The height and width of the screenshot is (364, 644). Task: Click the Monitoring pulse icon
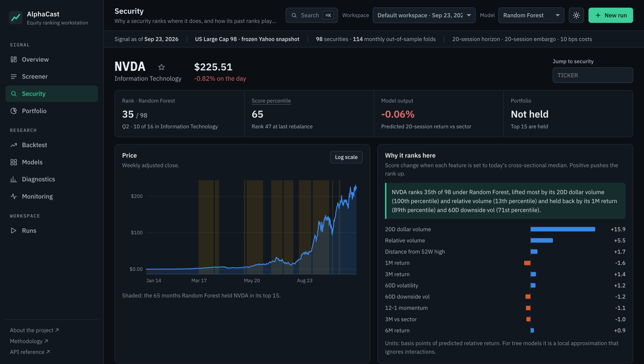[14, 196]
